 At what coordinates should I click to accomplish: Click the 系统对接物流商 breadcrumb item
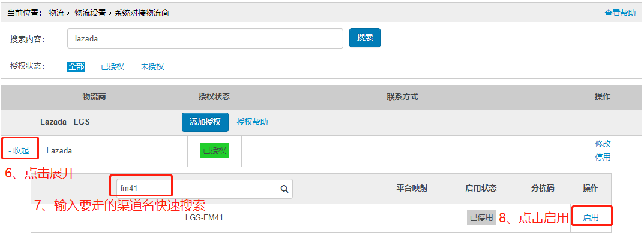coord(142,13)
